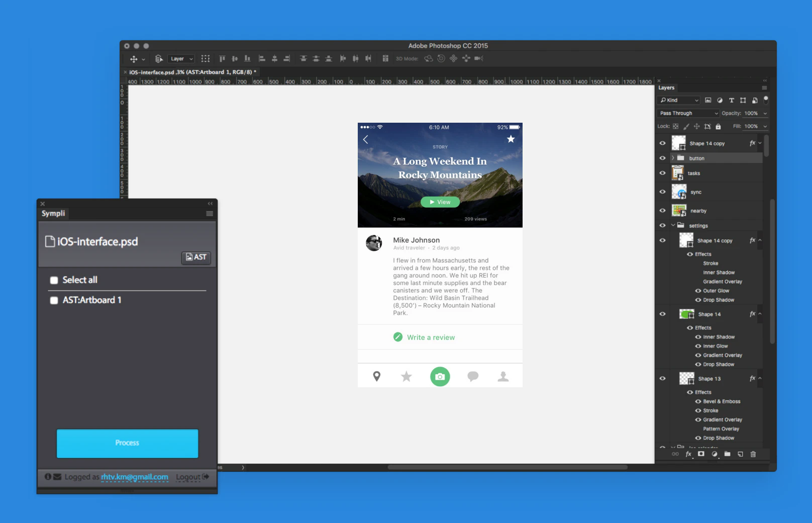Click Create adjustment layer icon
Image resolution: width=812 pixels, height=523 pixels.
click(714, 454)
